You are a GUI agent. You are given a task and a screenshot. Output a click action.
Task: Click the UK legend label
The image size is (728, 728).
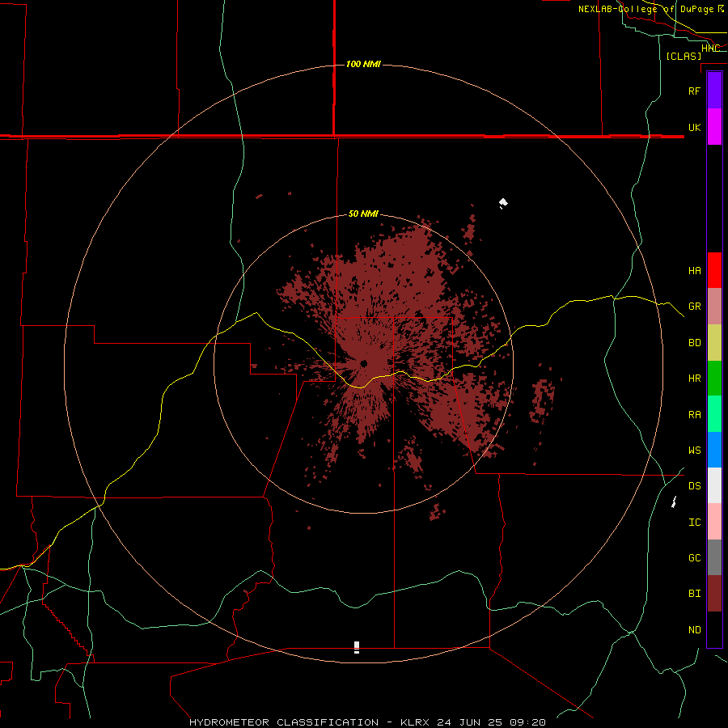(x=694, y=127)
